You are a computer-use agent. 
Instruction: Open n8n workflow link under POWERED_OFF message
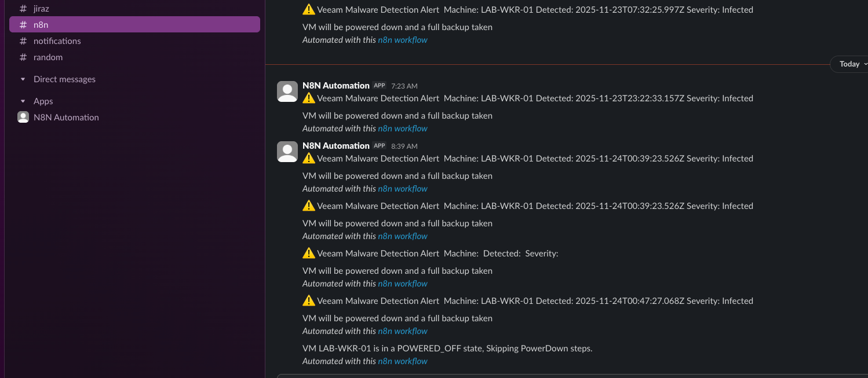(402, 361)
